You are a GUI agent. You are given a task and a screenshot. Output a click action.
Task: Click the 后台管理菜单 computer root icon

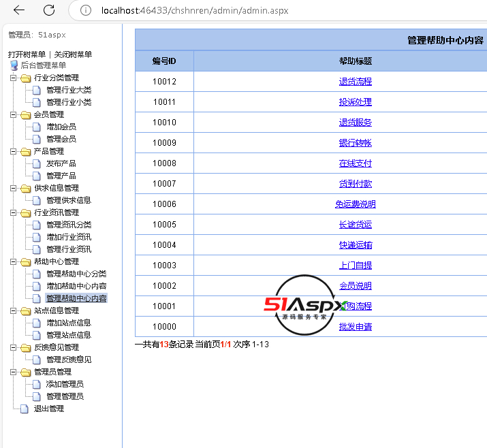pyautogui.click(x=14, y=65)
